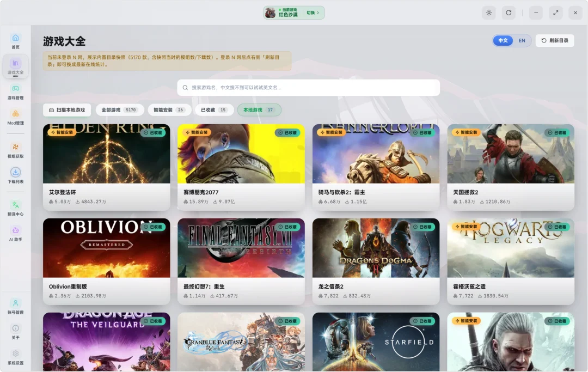Click the 游戏大全 page heading
The width and height of the screenshot is (588, 372).
point(64,41)
